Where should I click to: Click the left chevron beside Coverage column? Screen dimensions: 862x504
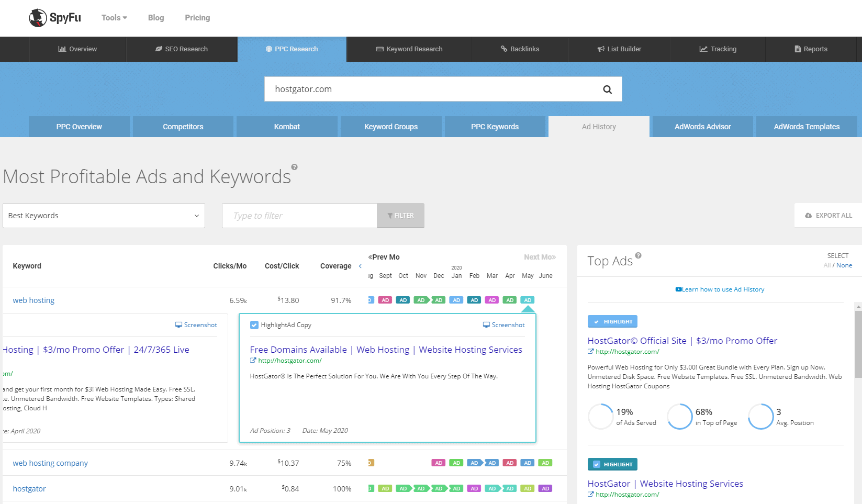[x=360, y=266]
